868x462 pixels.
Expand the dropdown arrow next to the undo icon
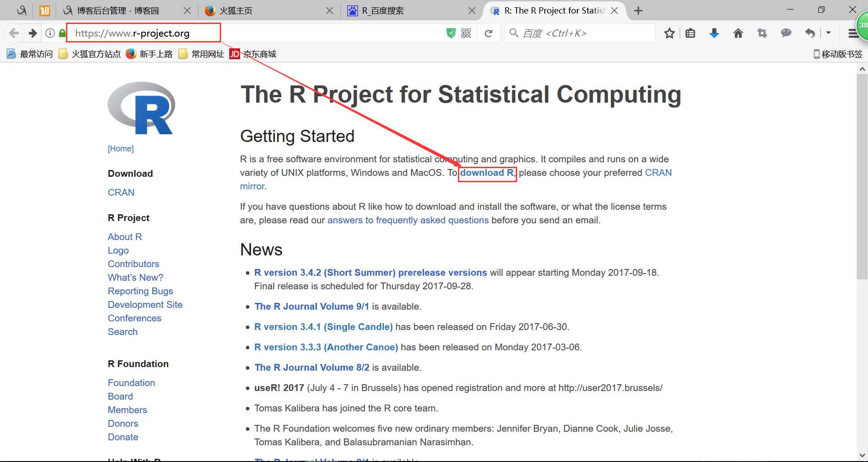tap(828, 33)
